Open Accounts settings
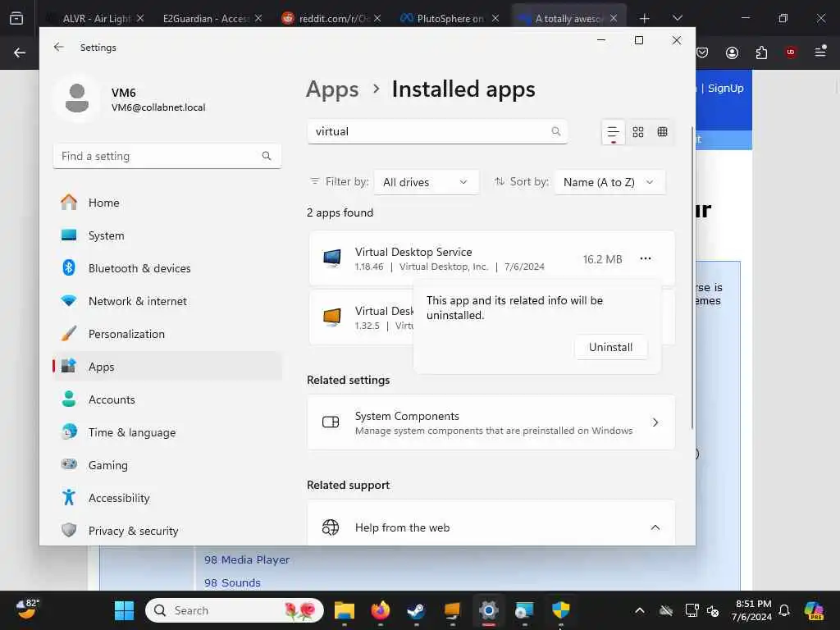Screen dimensions: 840x630 tap(167, 399)
